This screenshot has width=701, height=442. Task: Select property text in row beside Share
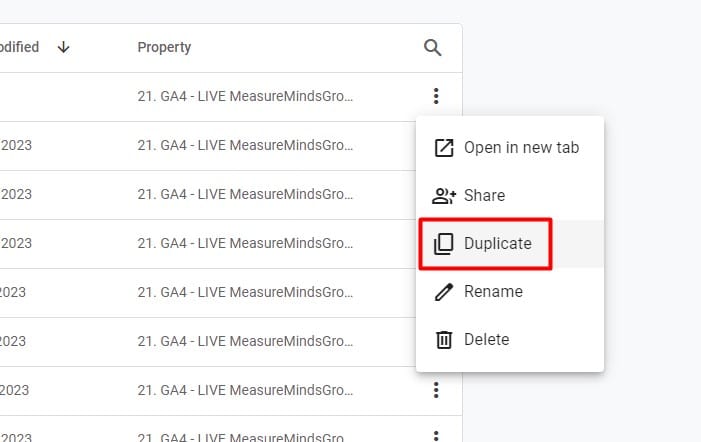245,194
